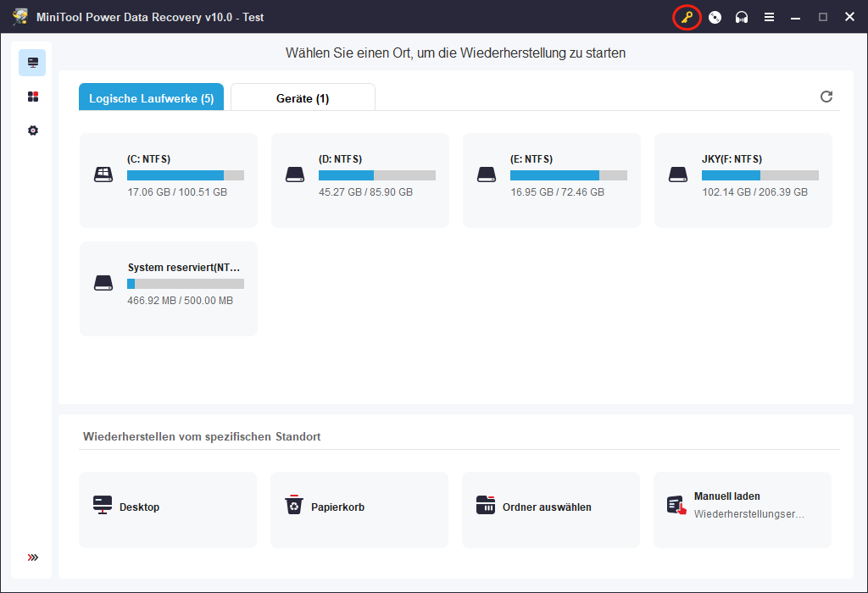Select the (D: NTFS) drive label

tap(341, 159)
